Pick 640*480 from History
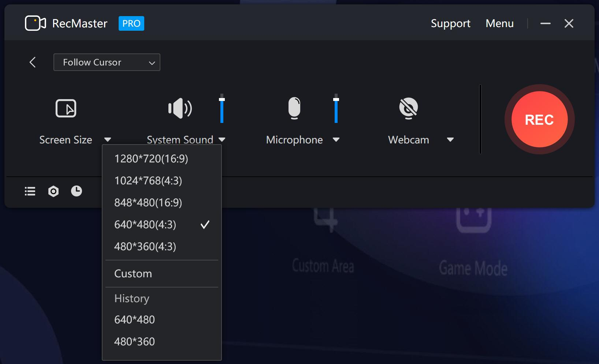 coord(162,320)
